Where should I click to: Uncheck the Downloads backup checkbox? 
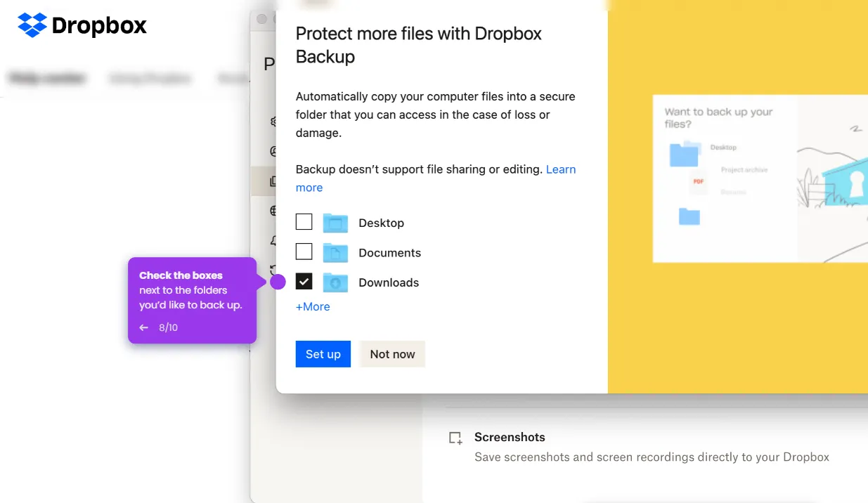click(304, 282)
